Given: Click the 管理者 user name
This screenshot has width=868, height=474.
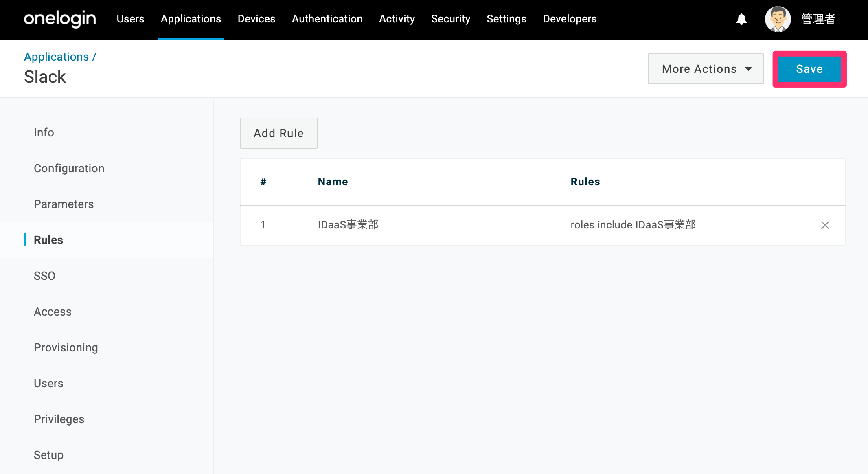Looking at the screenshot, I should pyautogui.click(x=818, y=19).
